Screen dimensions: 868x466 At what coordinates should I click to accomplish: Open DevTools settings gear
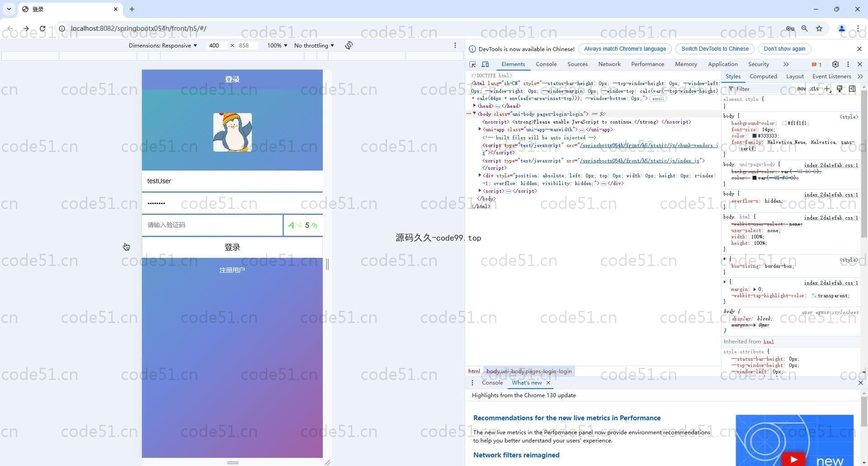[x=835, y=64]
